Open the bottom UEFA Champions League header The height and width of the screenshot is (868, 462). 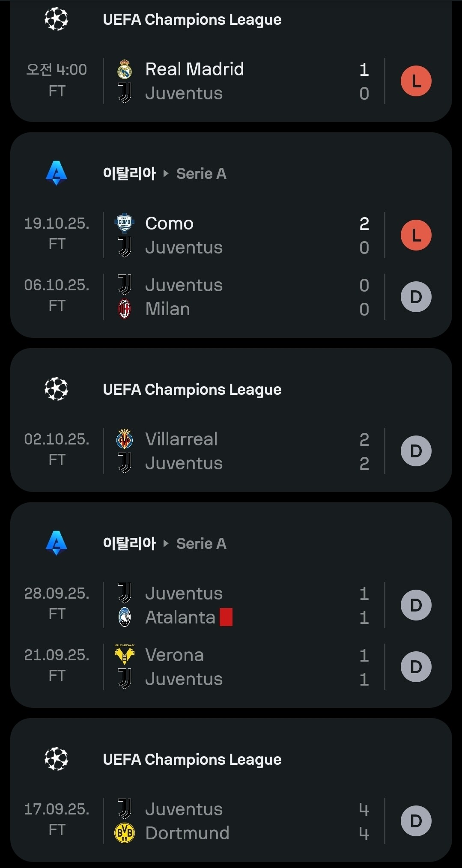point(192,760)
